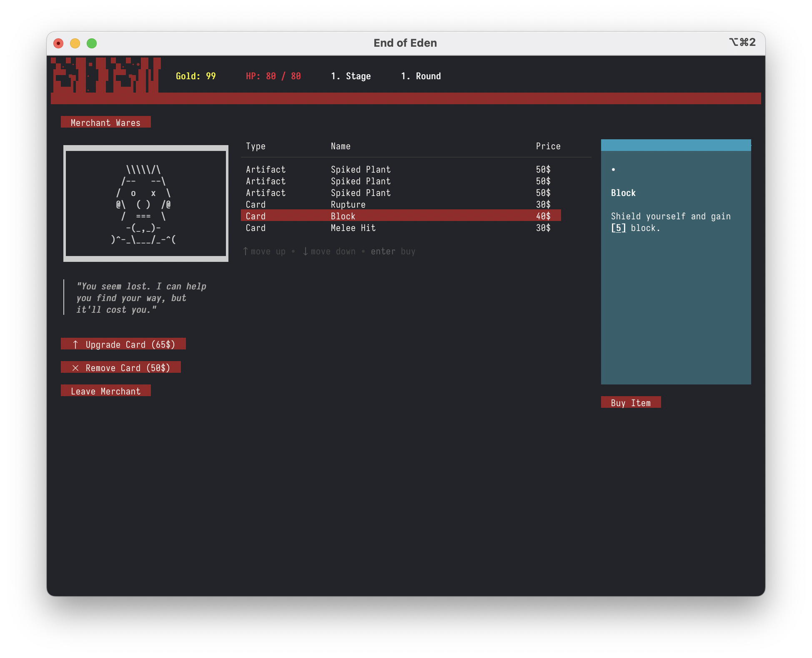Image resolution: width=812 pixels, height=658 pixels.
Task: Click the blue card header strip
Action: pyautogui.click(x=675, y=145)
